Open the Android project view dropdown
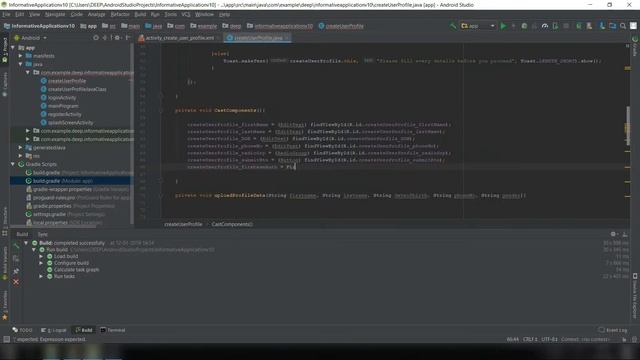 pos(31,38)
